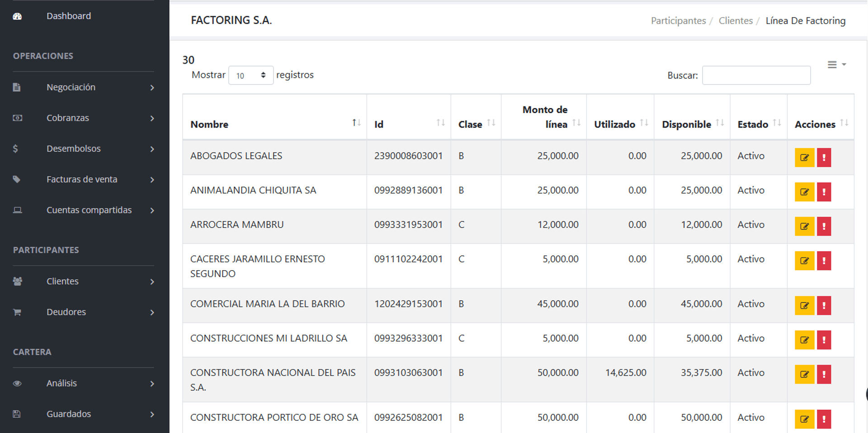Select Desembolsos in the sidebar menu
Viewport: 868px width, 433px height.
tap(74, 149)
